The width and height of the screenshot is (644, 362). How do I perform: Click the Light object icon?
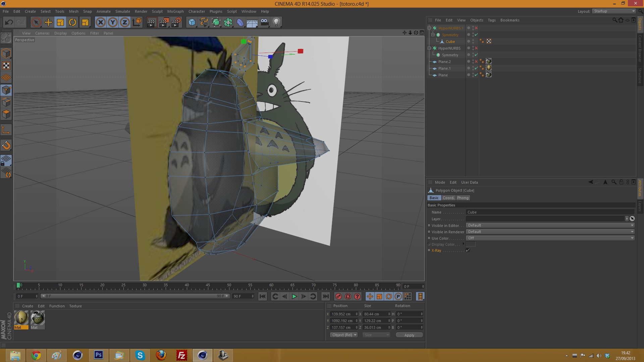pyautogui.click(x=276, y=22)
